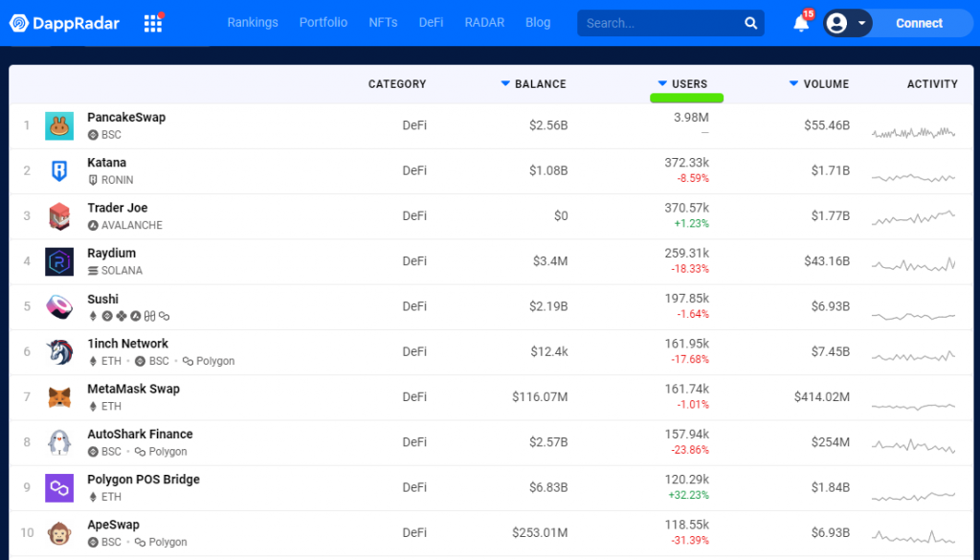Click the BSC icon under AutoShark Finance

click(x=93, y=452)
